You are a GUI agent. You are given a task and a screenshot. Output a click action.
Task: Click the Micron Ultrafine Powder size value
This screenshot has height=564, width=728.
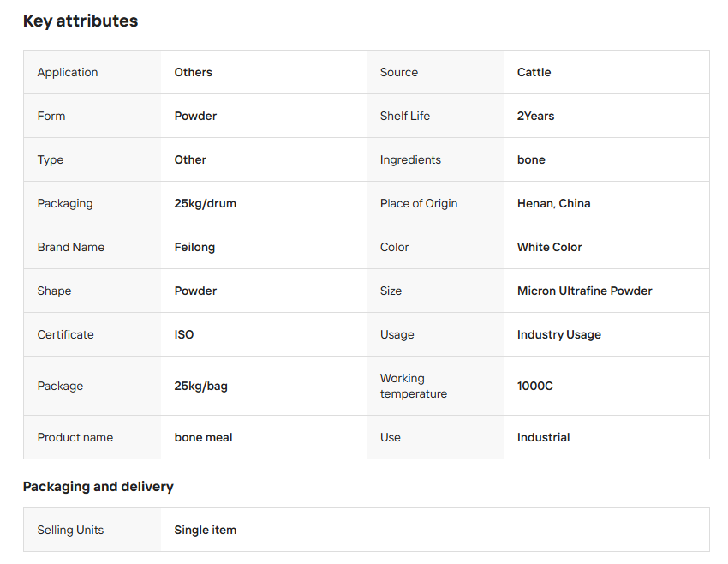(x=584, y=291)
